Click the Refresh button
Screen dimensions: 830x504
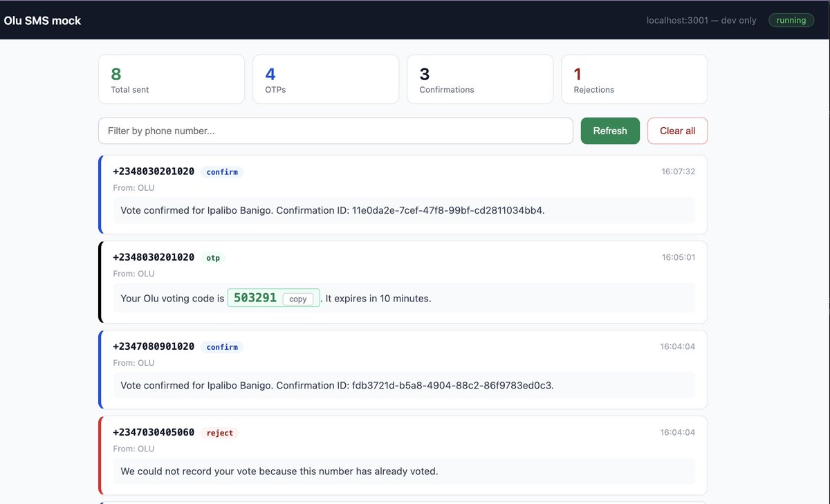(610, 131)
